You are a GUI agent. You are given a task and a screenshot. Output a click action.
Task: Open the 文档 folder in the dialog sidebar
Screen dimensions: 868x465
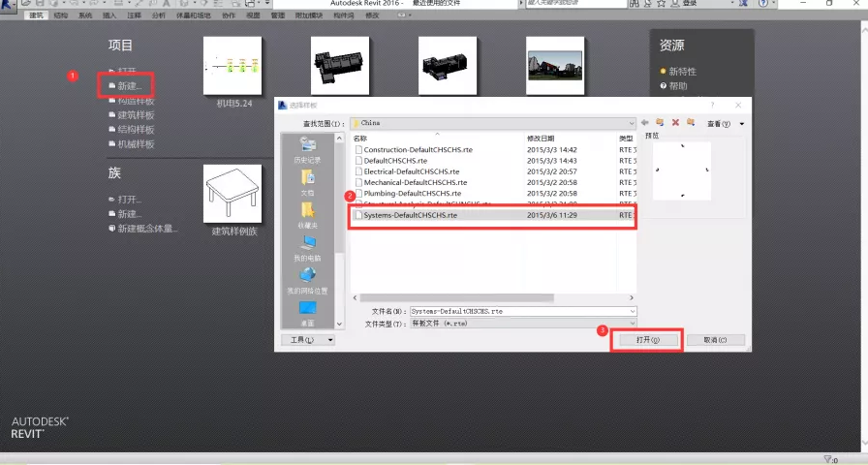click(x=307, y=183)
